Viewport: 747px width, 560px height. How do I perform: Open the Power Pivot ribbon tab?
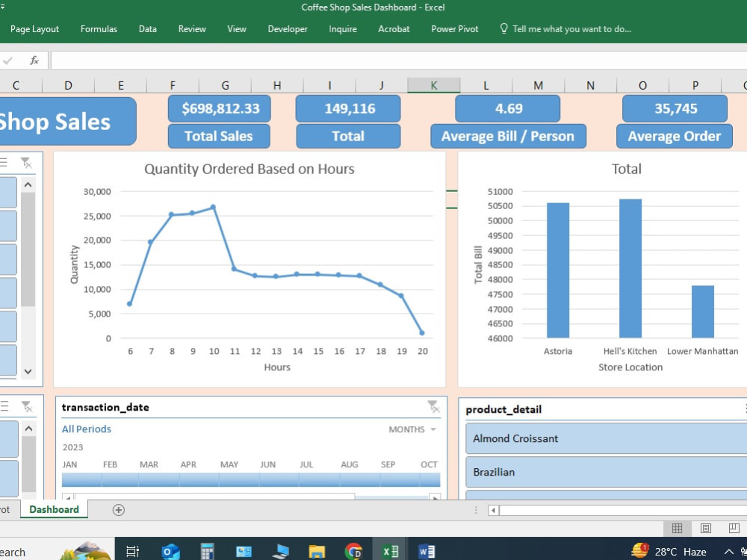click(454, 29)
